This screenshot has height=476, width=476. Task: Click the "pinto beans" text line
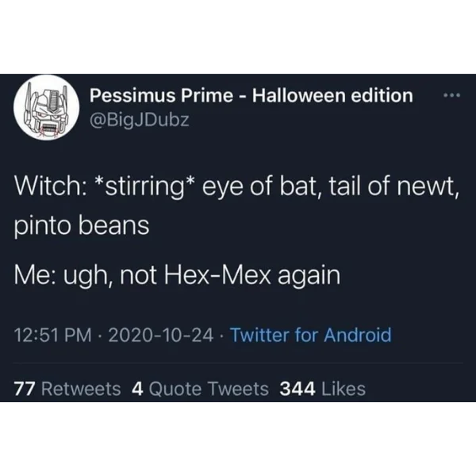(x=83, y=225)
